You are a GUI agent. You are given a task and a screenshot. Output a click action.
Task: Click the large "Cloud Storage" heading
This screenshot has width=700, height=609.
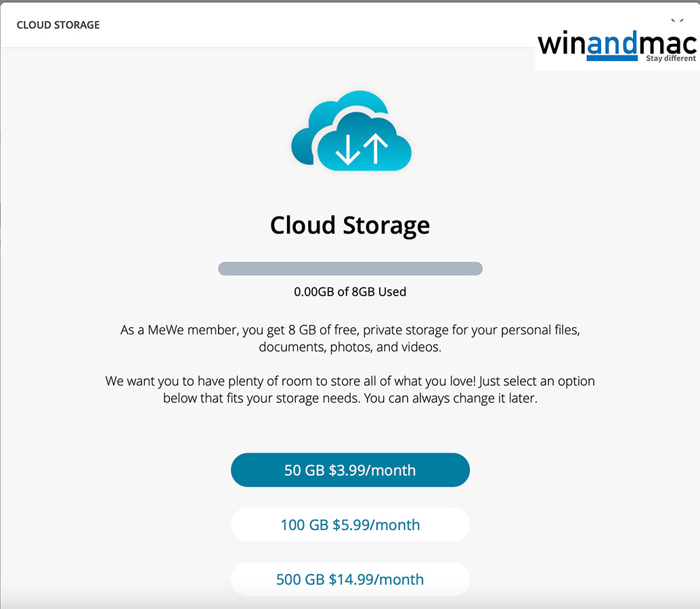[350, 225]
